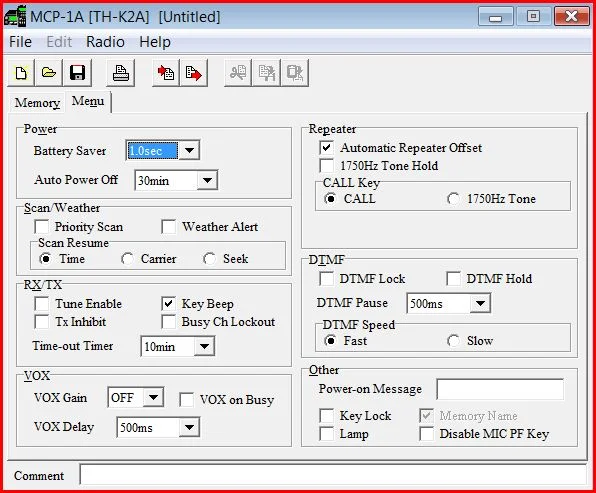Save using the floppy disk icon

click(78, 73)
